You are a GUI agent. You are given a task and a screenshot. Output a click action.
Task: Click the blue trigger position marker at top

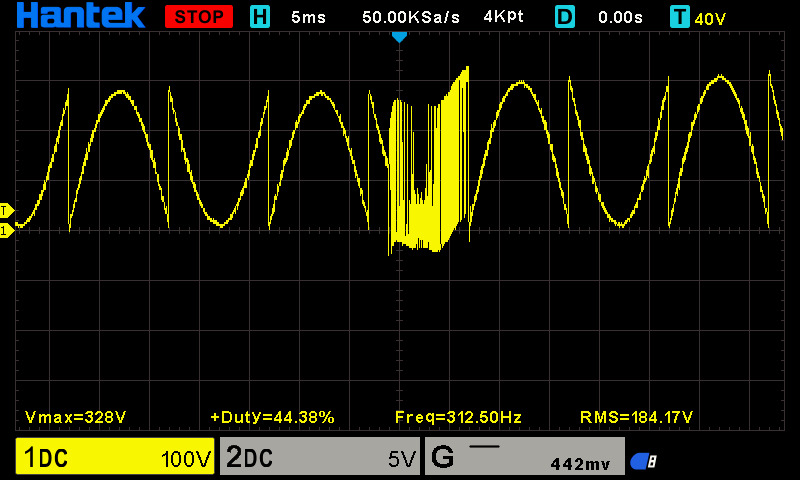[399, 37]
